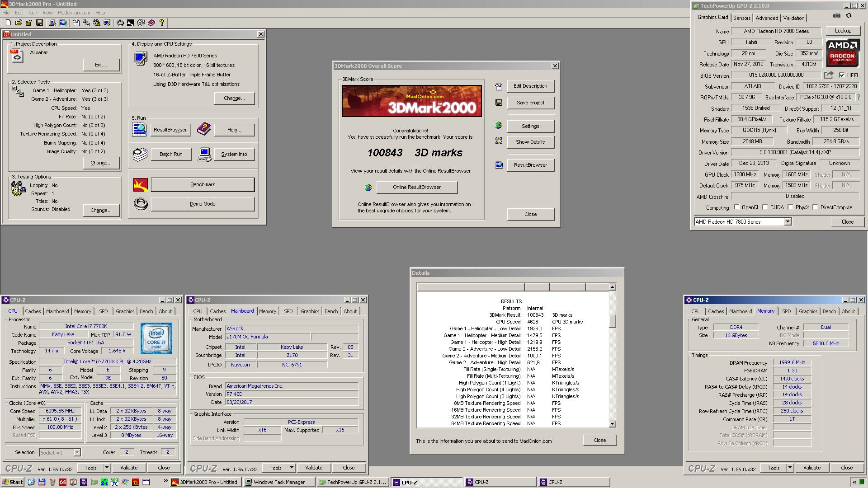
Task: Toggle the PhysX checkbox
Action: pos(790,207)
